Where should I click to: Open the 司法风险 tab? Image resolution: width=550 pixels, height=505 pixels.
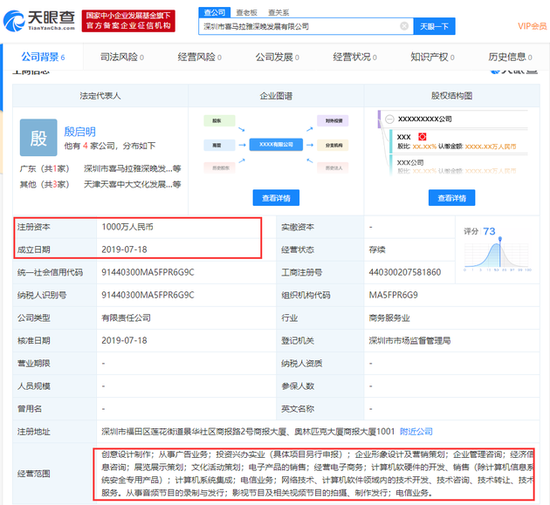coord(122,57)
